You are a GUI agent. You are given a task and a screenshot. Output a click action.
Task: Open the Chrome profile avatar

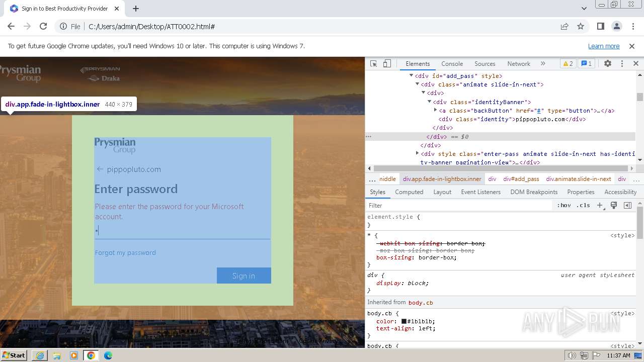[616, 26]
